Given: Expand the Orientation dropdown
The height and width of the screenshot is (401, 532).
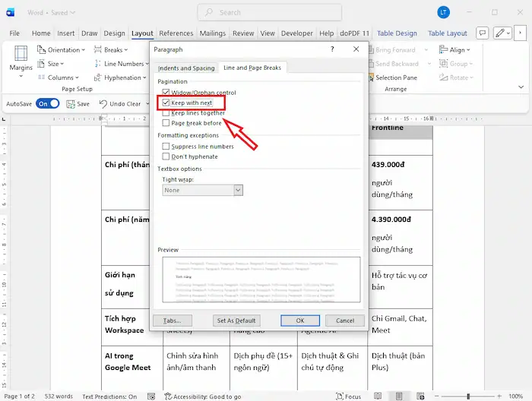Looking at the screenshot, I should tap(65, 50).
